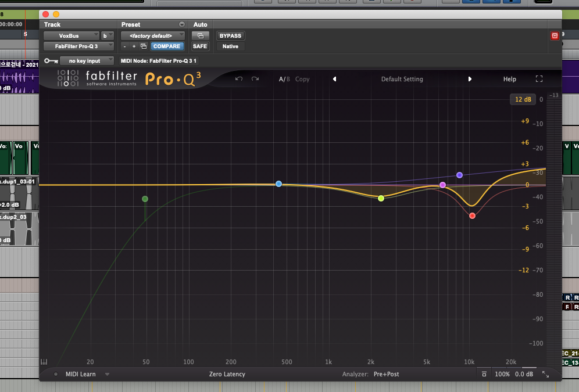Click the dup1_03-01 clip in Pro Tools
Viewport: 579px width, 392px height.
click(19, 193)
